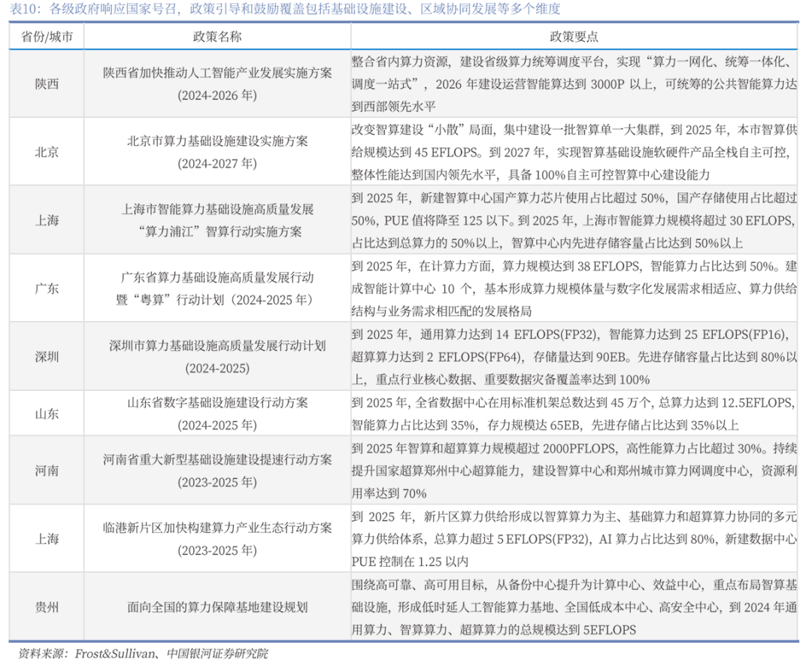This screenshot has width=812, height=660.
Task: Select policy name 深圳市算力基础设施高质量发展行动计划
Action: pyautogui.click(x=217, y=346)
